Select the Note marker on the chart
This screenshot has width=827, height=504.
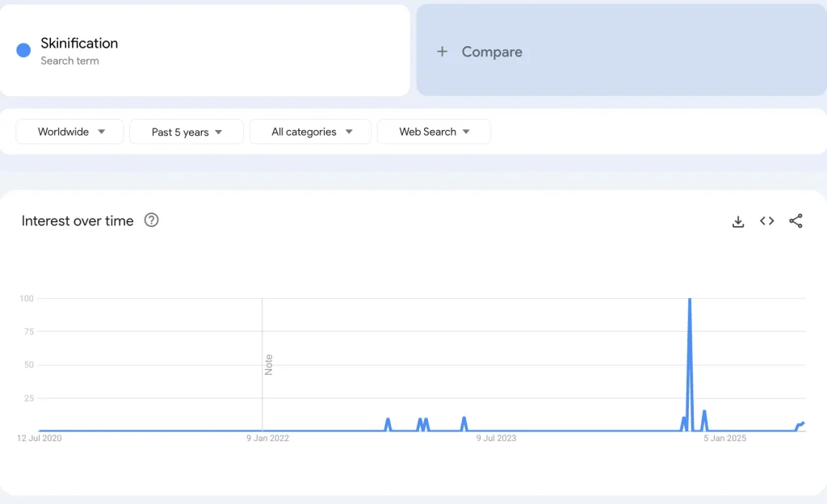coord(269,364)
